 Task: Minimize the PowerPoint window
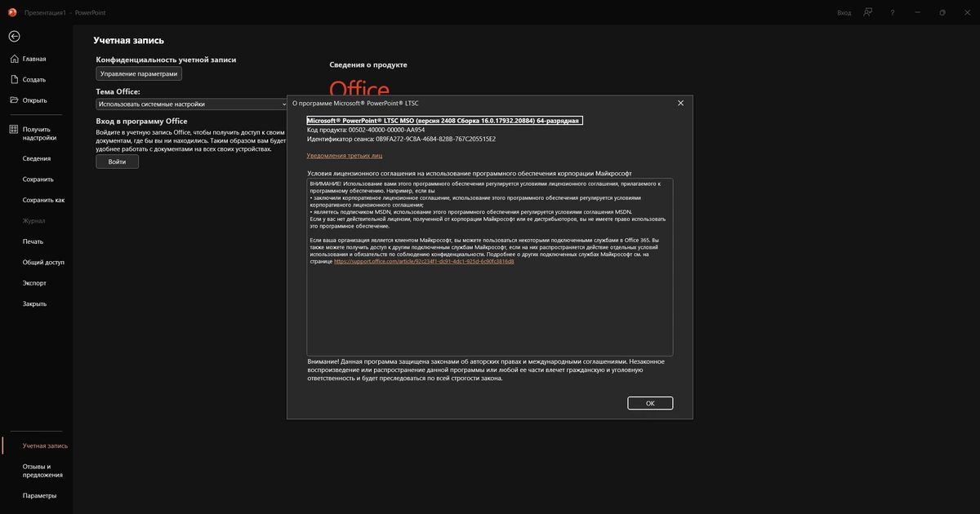[x=917, y=12]
